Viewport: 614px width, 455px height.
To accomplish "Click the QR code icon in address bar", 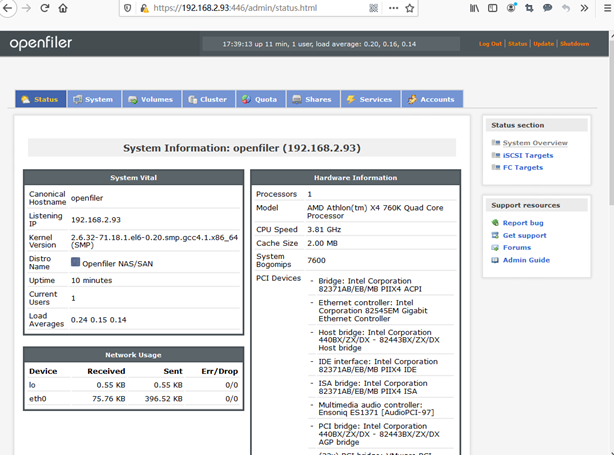I will pos(374,8).
